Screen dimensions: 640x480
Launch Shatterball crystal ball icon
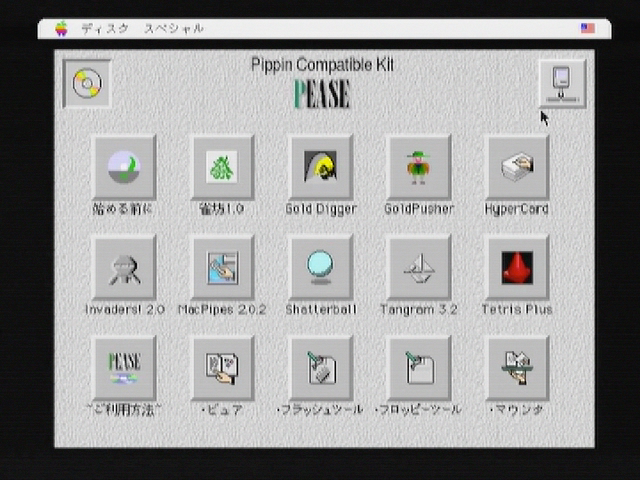click(x=321, y=268)
